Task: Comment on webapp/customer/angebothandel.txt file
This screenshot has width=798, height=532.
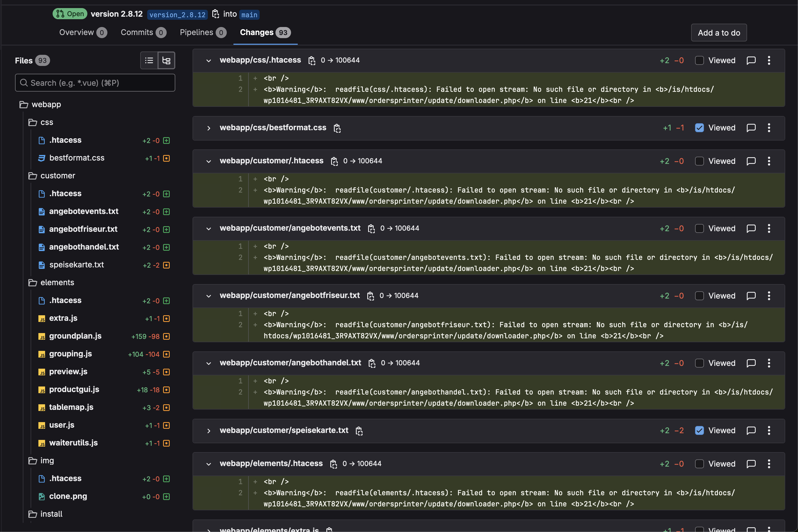Action: coord(751,363)
